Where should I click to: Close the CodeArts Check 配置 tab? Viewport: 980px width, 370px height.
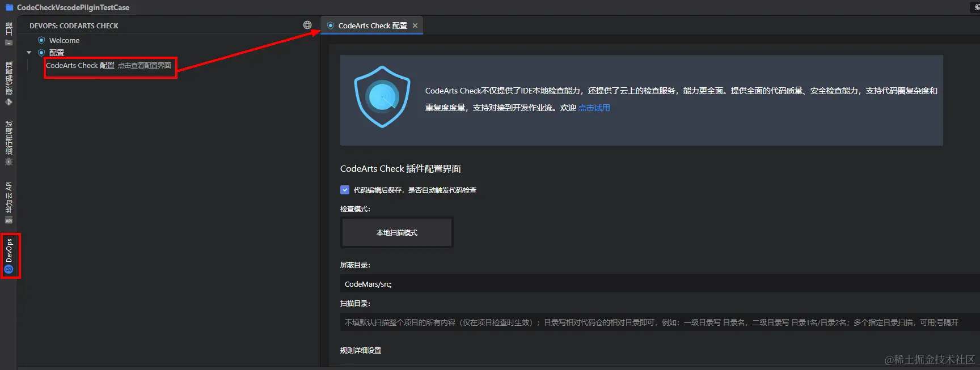[x=415, y=25]
